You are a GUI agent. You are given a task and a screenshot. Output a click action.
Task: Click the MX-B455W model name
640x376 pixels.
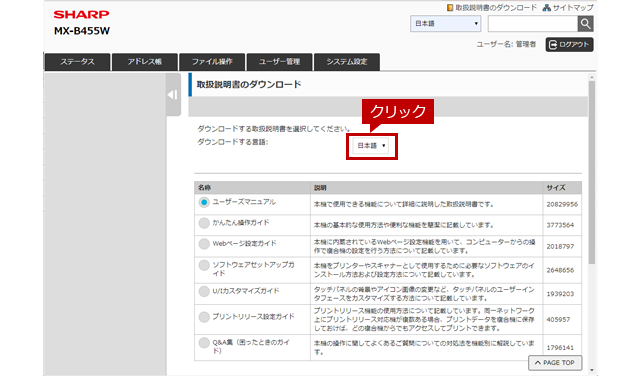click(82, 31)
